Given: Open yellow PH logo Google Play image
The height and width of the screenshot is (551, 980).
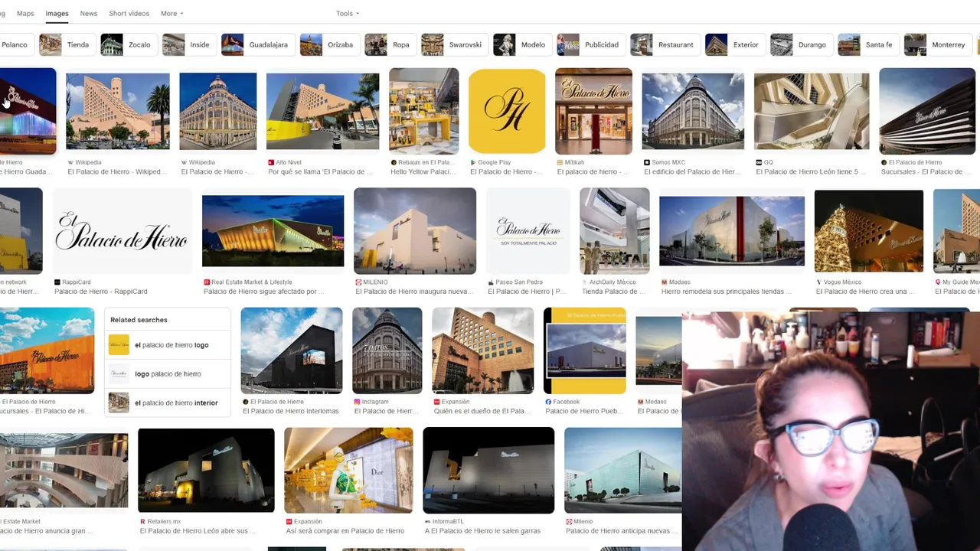Looking at the screenshot, I should tap(507, 111).
